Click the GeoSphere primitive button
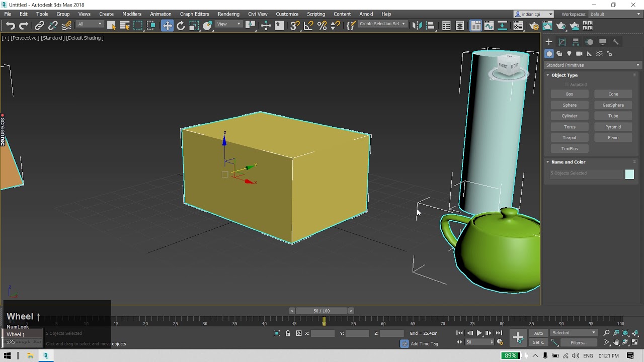The width and height of the screenshot is (644, 362). 613,105
